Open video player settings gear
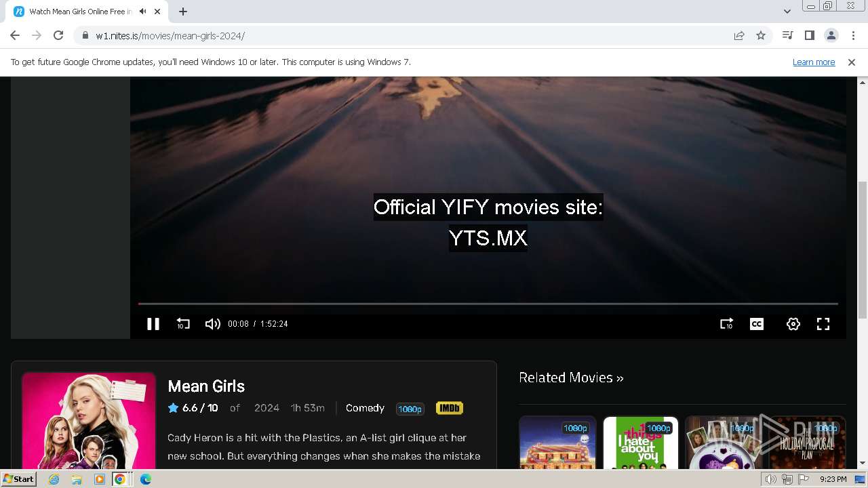 click(793, 324)
